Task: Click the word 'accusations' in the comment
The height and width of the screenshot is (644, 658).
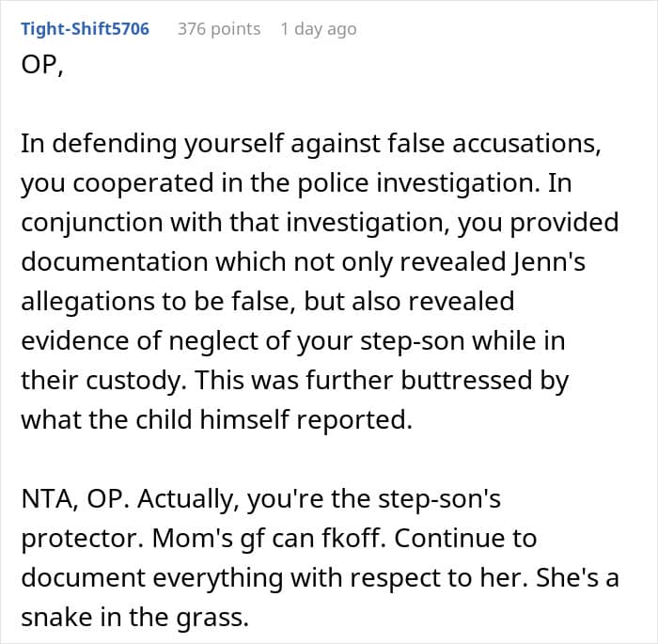Action: [526, 143]
